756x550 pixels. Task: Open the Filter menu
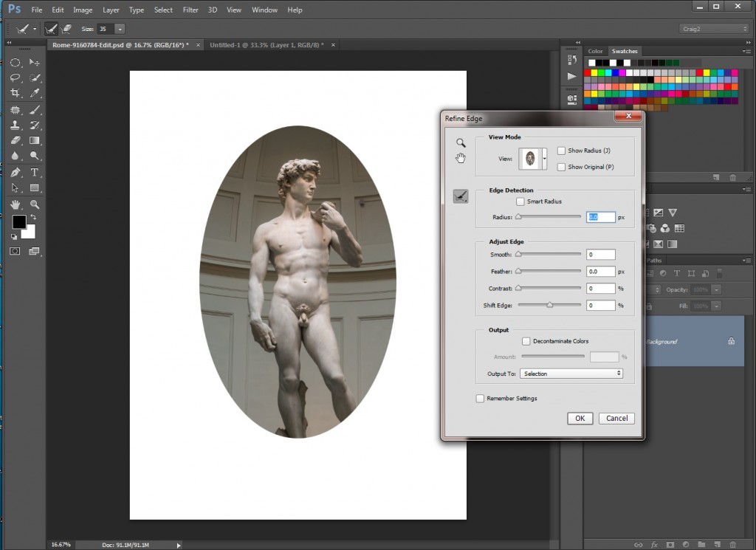click(x=190, y=10)
